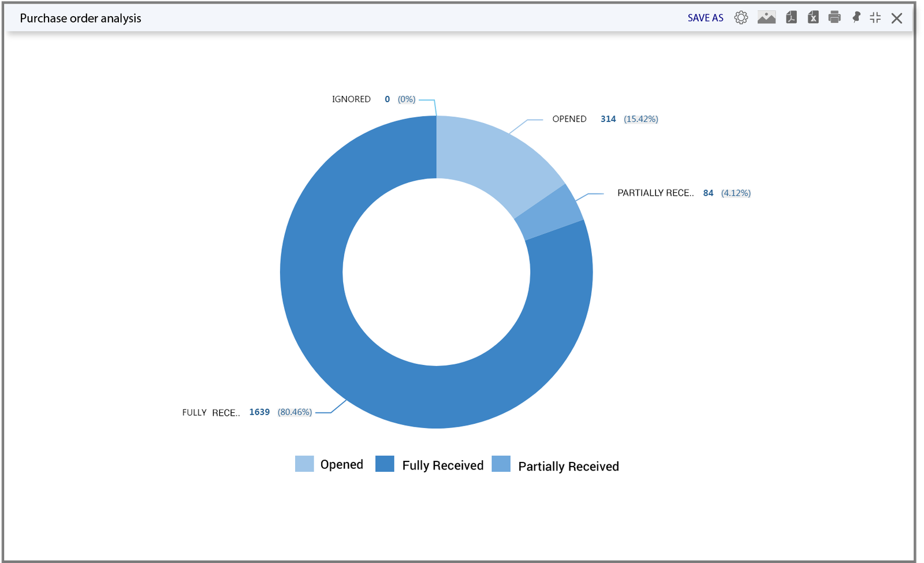Click the FULLY RECE.. 1639 data label
This screenshot has height=563, width=924.
pyautogui.click(x=247, y=412)
